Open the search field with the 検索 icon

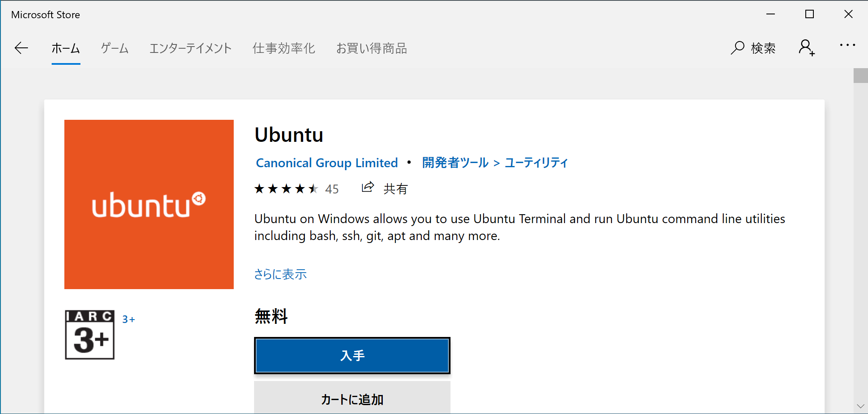pos(753,47)
